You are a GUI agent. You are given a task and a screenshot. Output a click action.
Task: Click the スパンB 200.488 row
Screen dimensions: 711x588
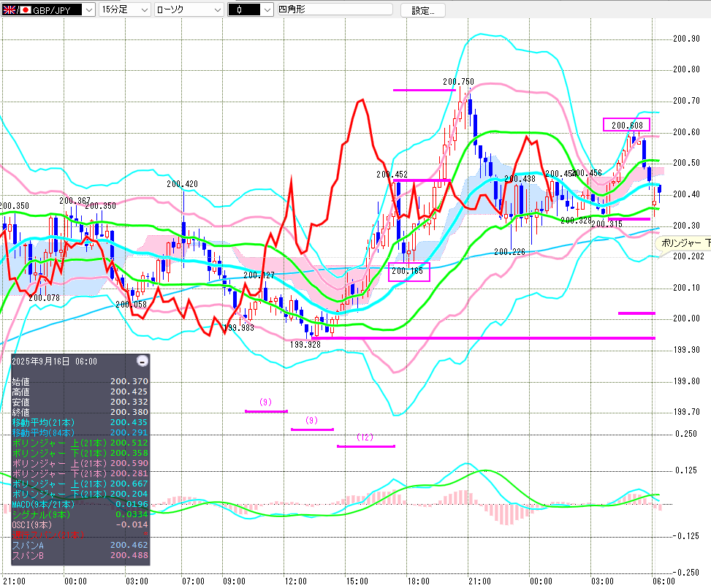pos(80,555)
